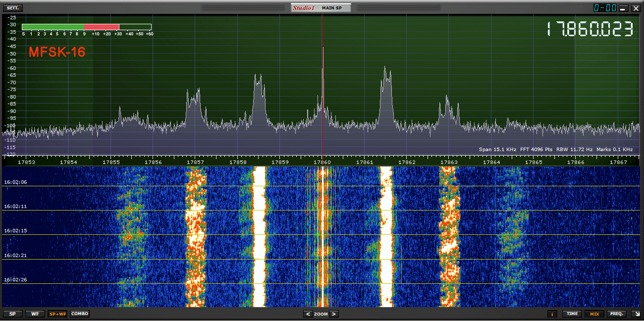
Task: Select the SP+WF display mode
Action: click(57, 314)
